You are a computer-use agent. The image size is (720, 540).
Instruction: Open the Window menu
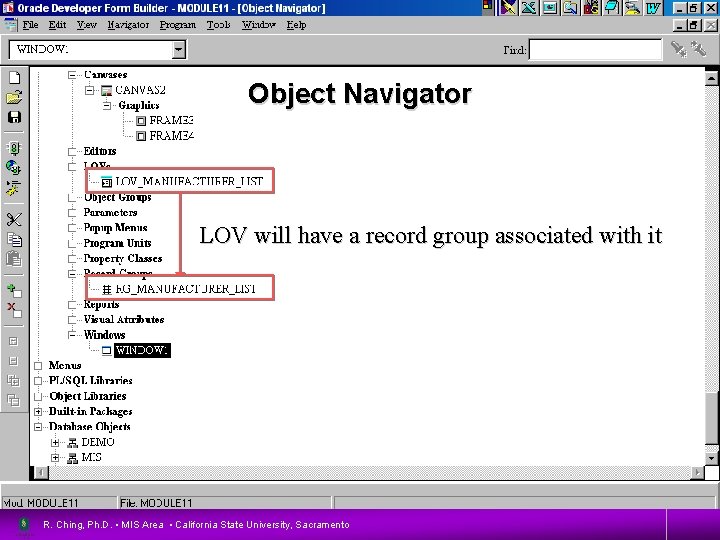259,25
